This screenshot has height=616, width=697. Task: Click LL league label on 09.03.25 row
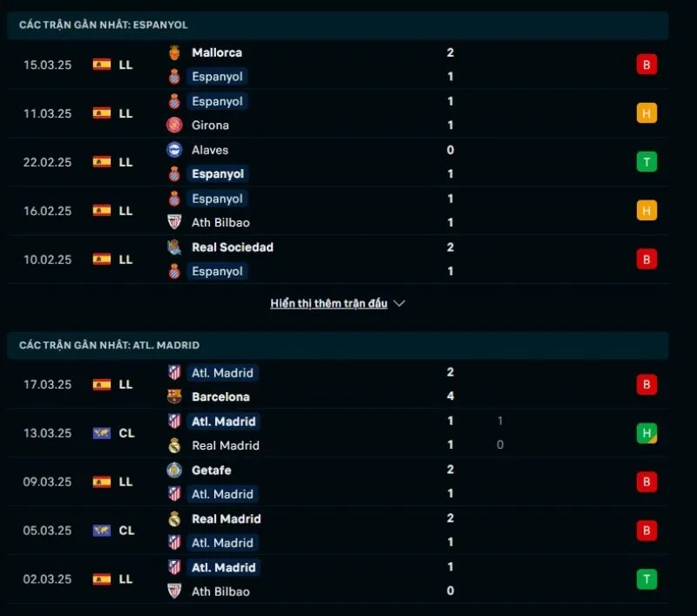(x=125, y=482)
